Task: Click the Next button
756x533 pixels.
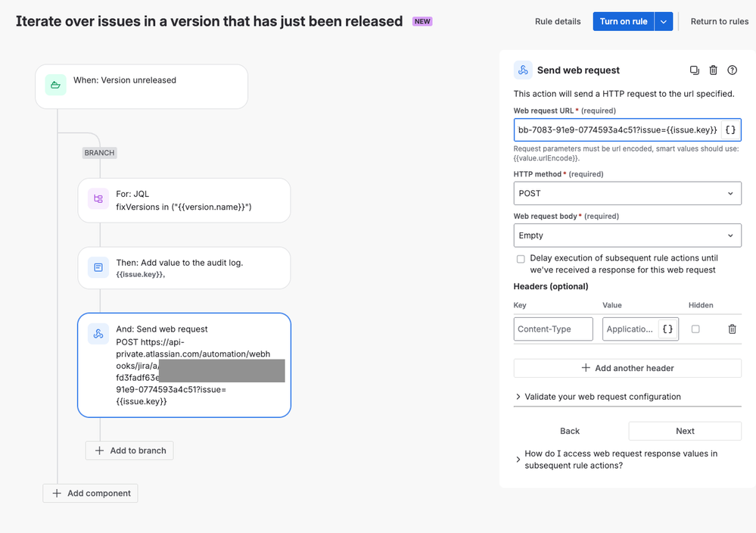Action: coord(685,431)
